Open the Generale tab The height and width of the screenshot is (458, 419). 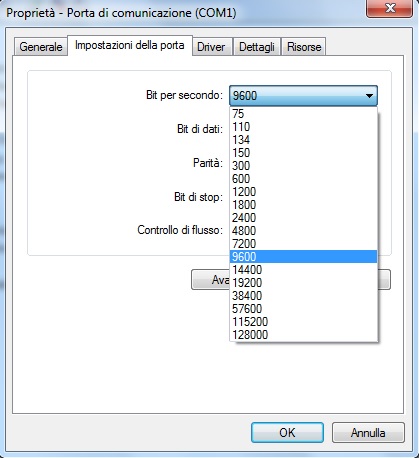coord(41,47)
